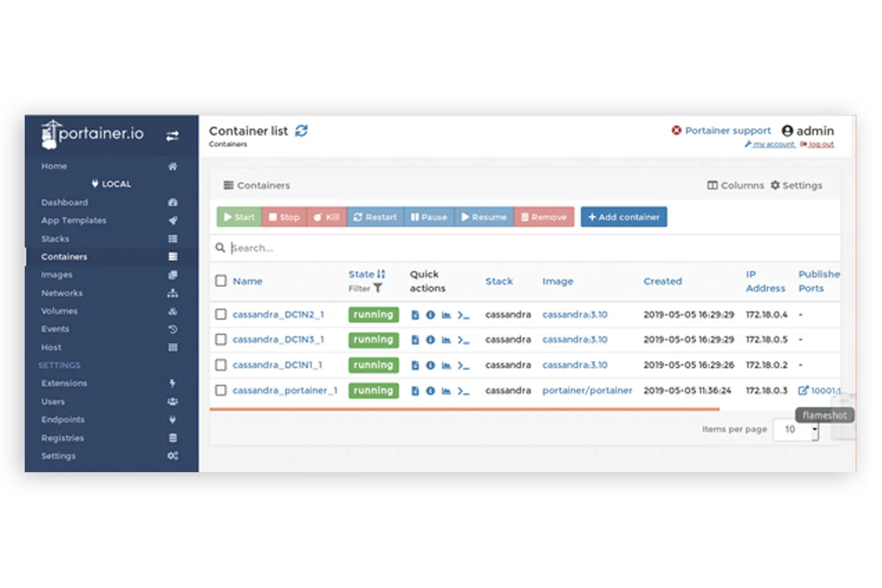Viewport: 882px width, 588px height.
Task: Click the Remove button
Action: tap(544, 217)
